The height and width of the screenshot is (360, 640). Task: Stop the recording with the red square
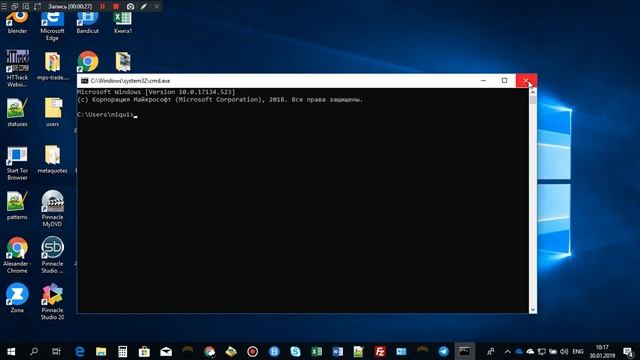pos(116,7)
